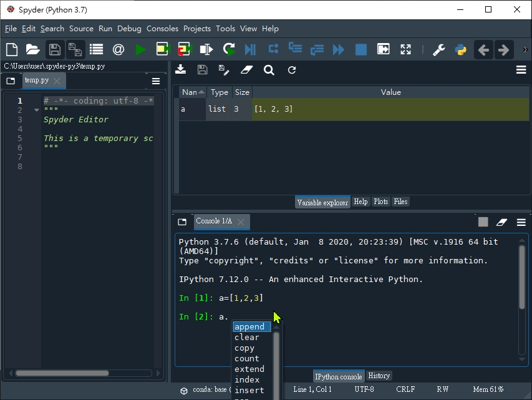Image resolution: width=532 pixels, height=400 pixels.
Task: Expand hidden toolbar items chevron
Action: (x=525, y=49)
